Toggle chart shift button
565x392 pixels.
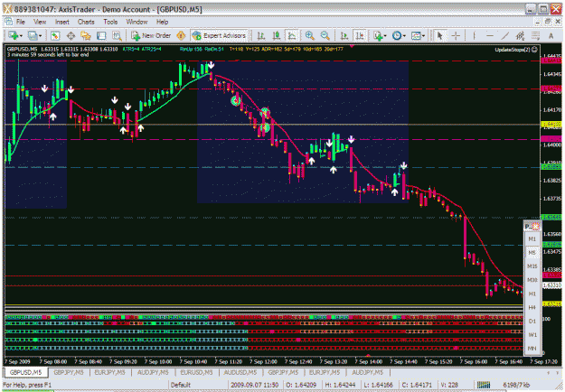click(359, 35)
